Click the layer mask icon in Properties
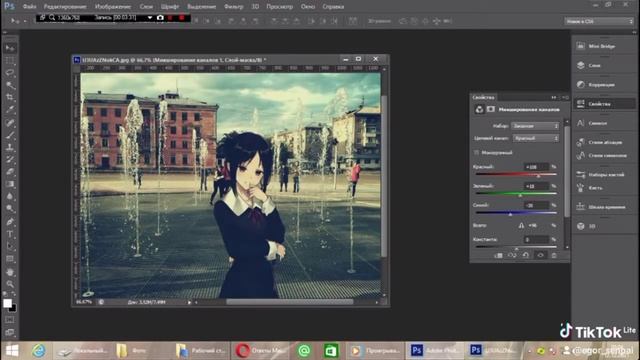This screenshot has width=640, height=360. 491,109
